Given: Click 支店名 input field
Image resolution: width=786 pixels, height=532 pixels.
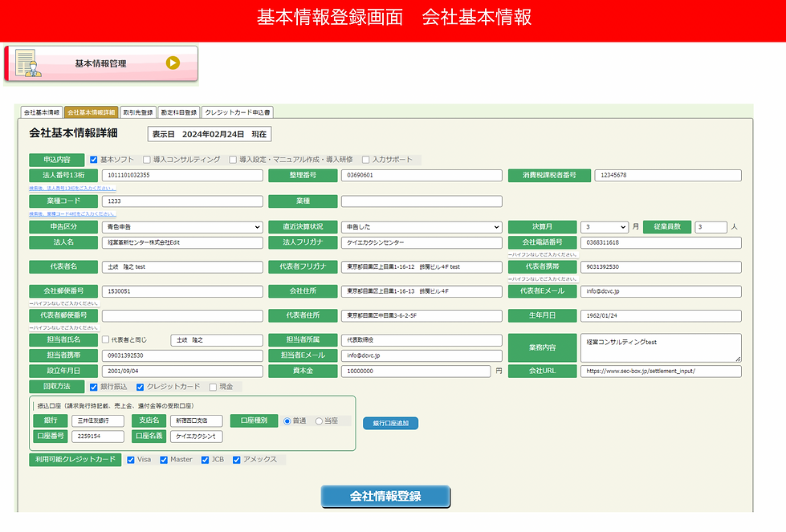Looking at the screenshot, I should tap(197, 420).
